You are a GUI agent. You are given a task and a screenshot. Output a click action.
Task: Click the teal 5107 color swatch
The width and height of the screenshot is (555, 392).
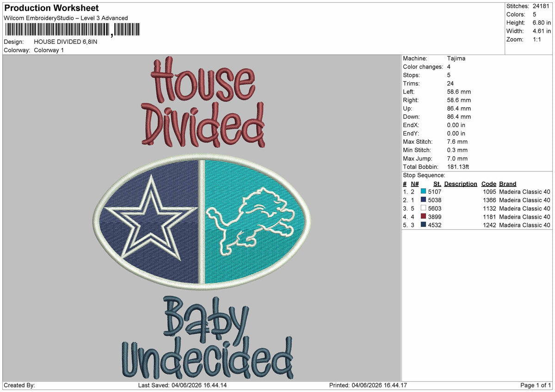coord(423,192)
